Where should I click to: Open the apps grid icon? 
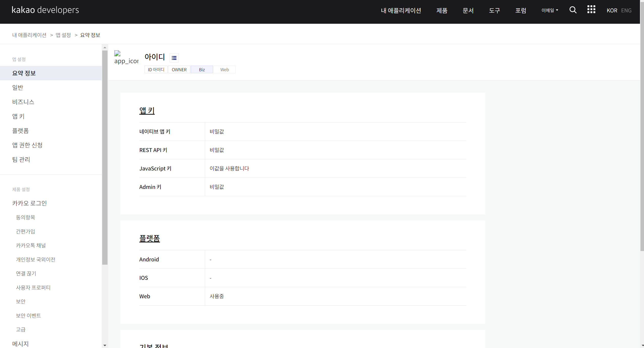pyautogui.click(x=591, y=10)
